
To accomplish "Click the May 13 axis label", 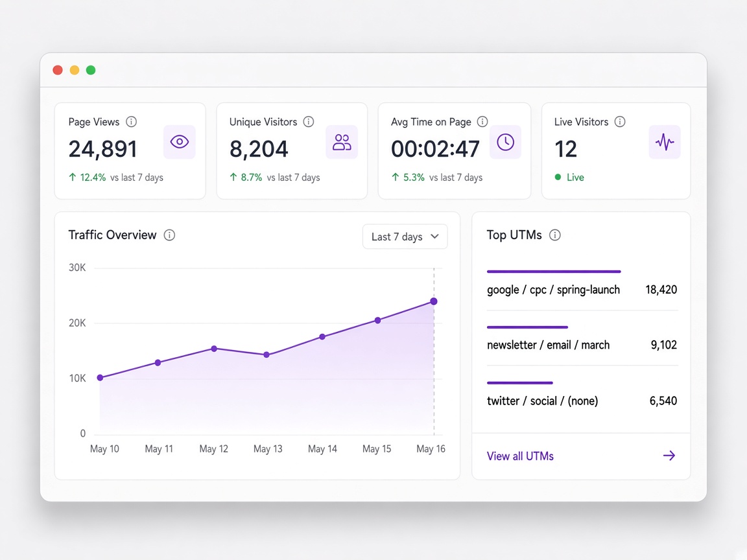I will pos(268,449).
